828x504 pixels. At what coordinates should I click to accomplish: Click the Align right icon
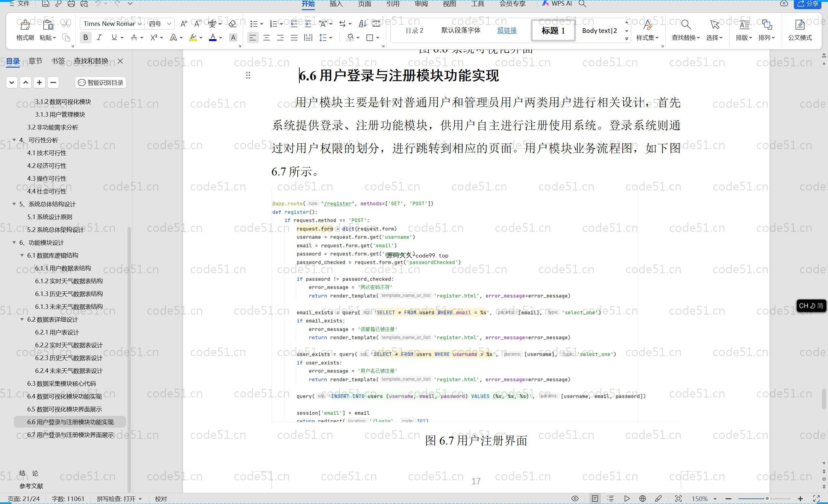(280, 38)
